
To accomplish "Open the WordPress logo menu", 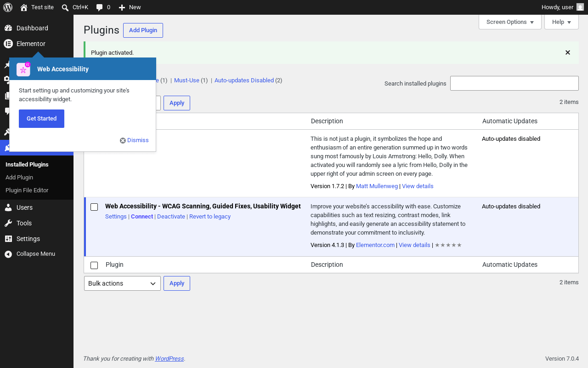I will point(8,7).
